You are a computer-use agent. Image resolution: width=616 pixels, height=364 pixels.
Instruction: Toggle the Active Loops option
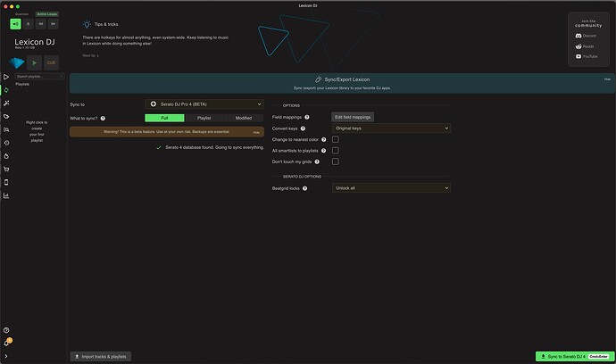click(x=47, y=13)
